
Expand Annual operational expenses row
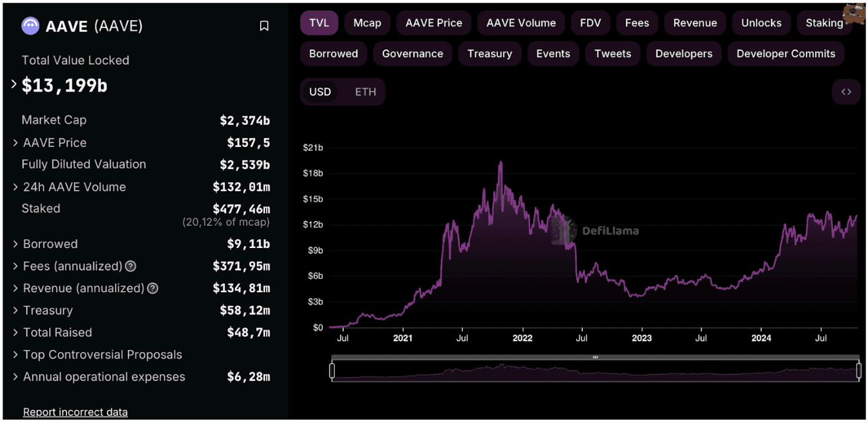pos(15,377)
